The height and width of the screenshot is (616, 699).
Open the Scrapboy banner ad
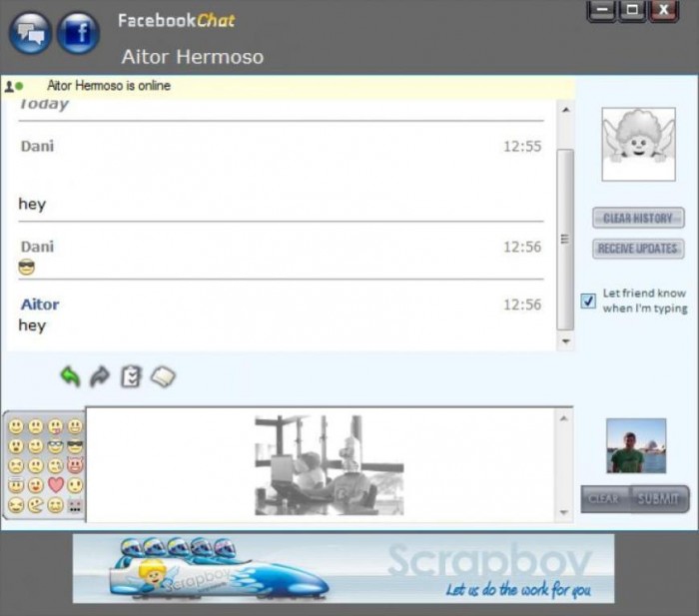pyautogui.click(x=344, y=569)
